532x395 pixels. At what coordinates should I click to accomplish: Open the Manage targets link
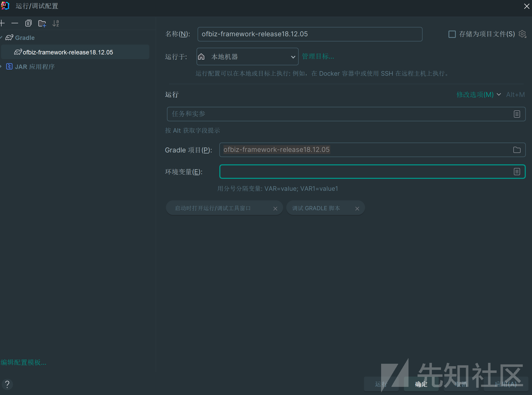[x=318, y=56]
